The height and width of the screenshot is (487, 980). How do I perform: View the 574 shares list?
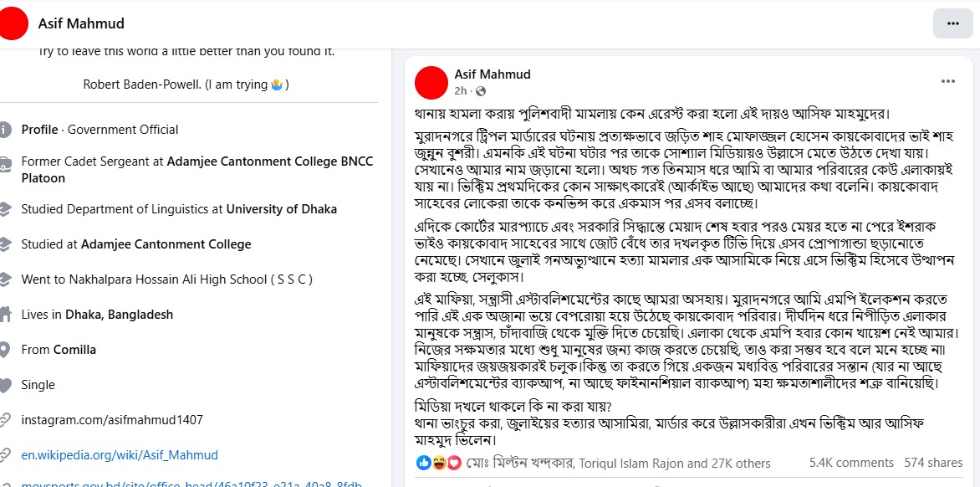[x=933, y=463]
